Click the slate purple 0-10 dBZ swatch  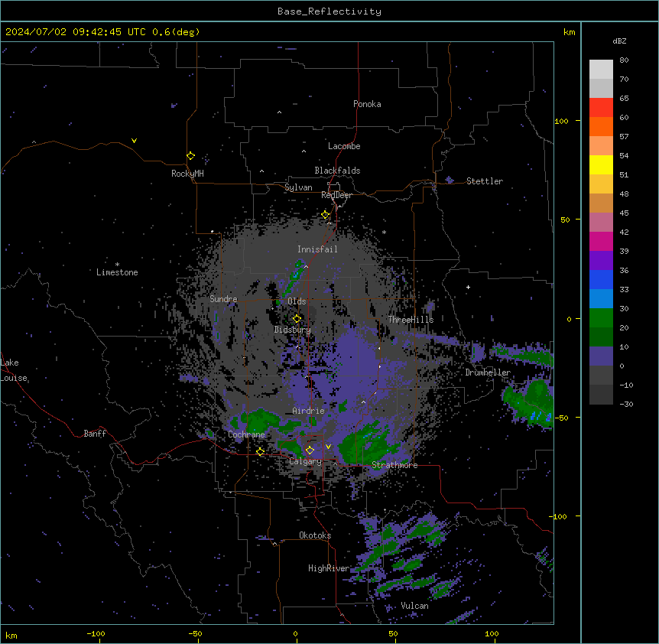601,356
